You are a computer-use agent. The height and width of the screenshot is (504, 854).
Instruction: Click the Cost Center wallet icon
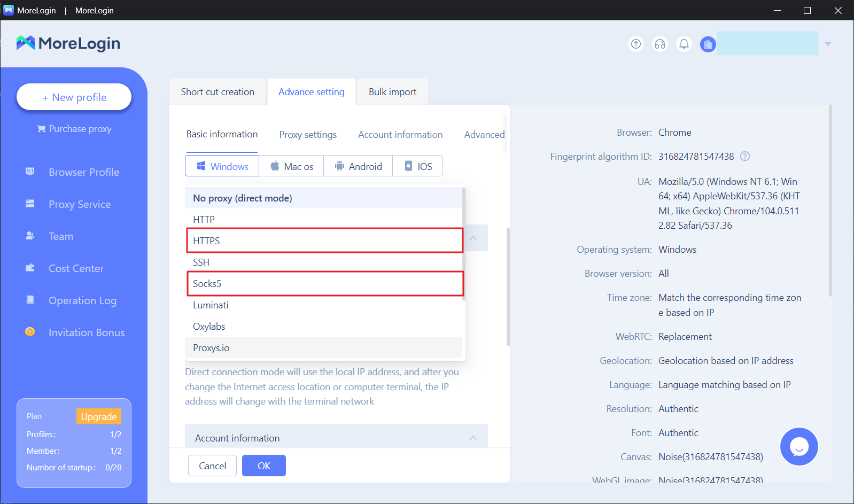pos(30,268)
